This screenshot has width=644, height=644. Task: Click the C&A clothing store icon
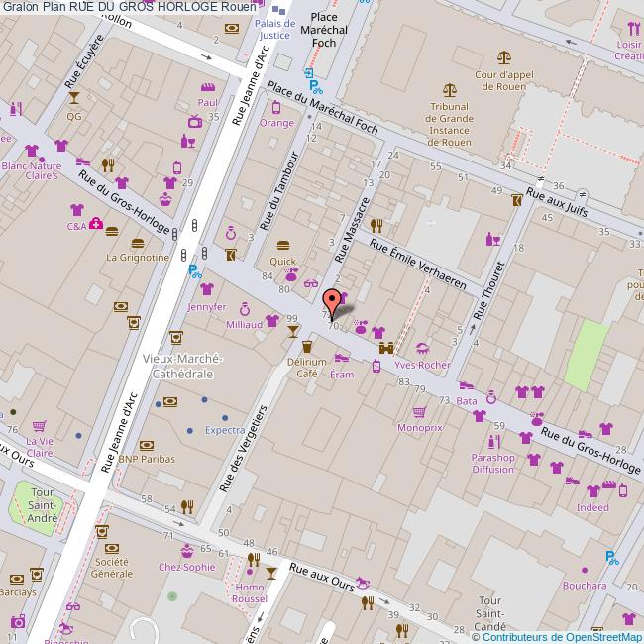(x=76, y=210)
